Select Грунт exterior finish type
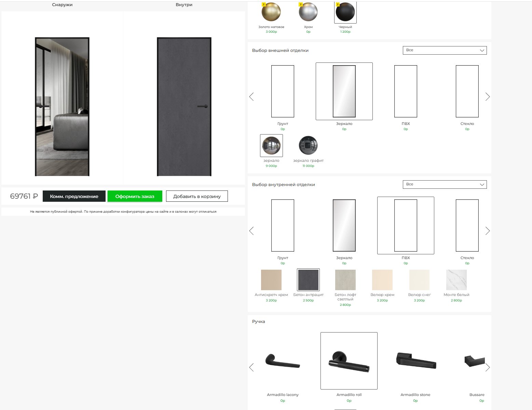Image resolution: width=532 pixels, height=410 pixels. click(x=283, y=91)
